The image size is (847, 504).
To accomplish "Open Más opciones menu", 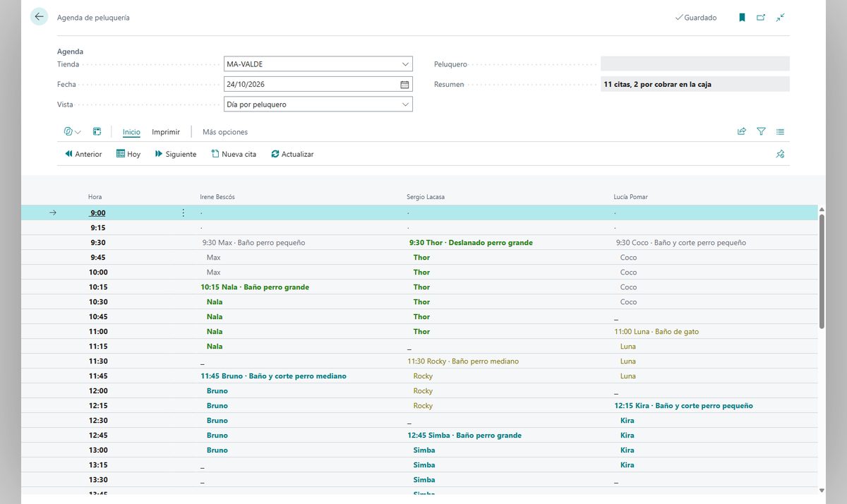I will tap(225, 132).
